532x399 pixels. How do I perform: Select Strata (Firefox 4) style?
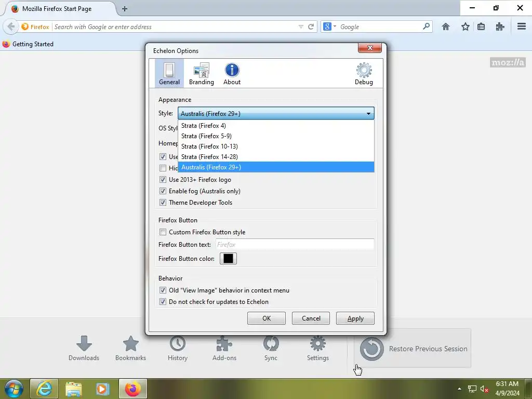pyautogui.click(x=276, y=126)
